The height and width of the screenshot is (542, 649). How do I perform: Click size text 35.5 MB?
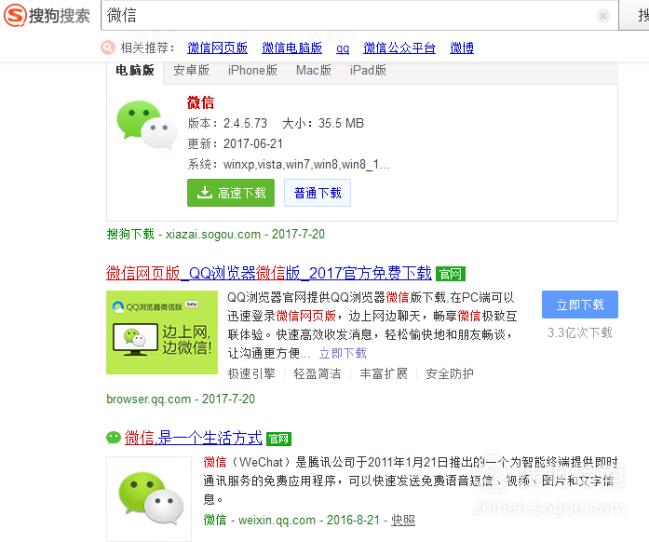click(341, 123)
